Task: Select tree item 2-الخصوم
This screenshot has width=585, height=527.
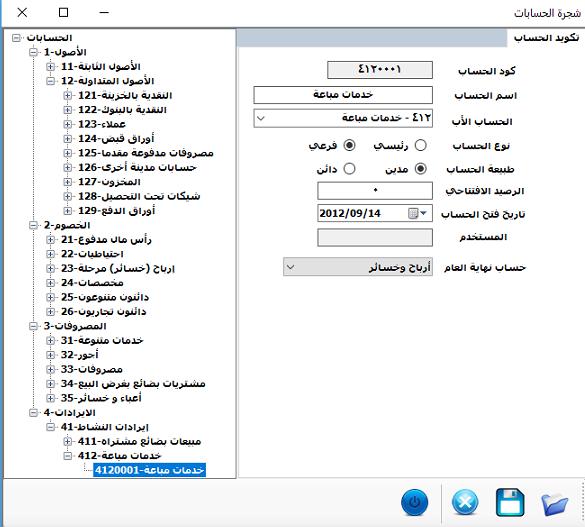Action: [67, 225]
